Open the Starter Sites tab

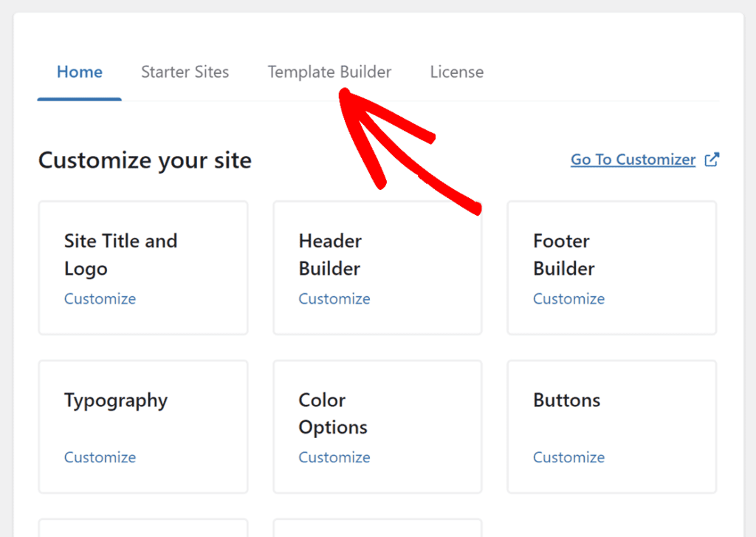(185, 72)
